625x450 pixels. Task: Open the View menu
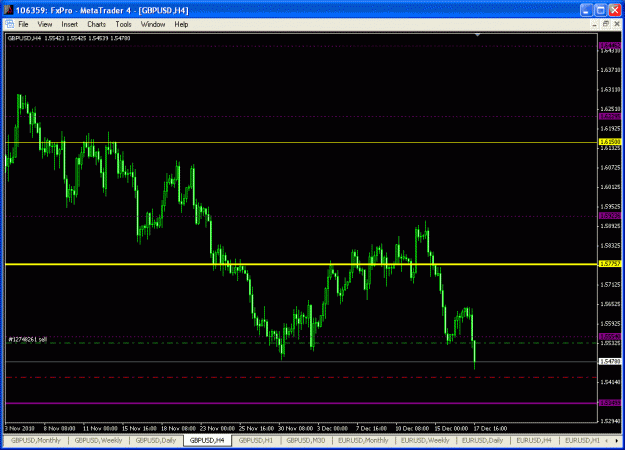45,24
